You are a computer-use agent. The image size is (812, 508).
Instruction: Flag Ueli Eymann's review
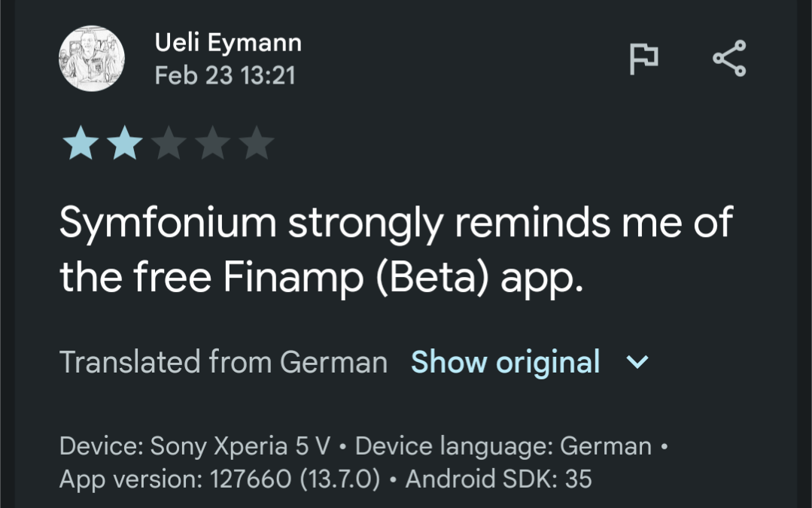pos(643,59)
